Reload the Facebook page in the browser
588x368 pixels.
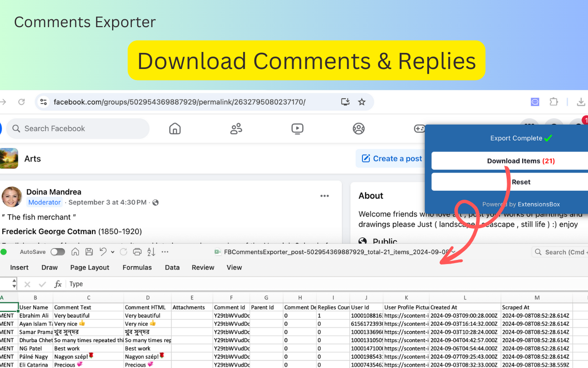pyautogui.click(x=21, y=102)
